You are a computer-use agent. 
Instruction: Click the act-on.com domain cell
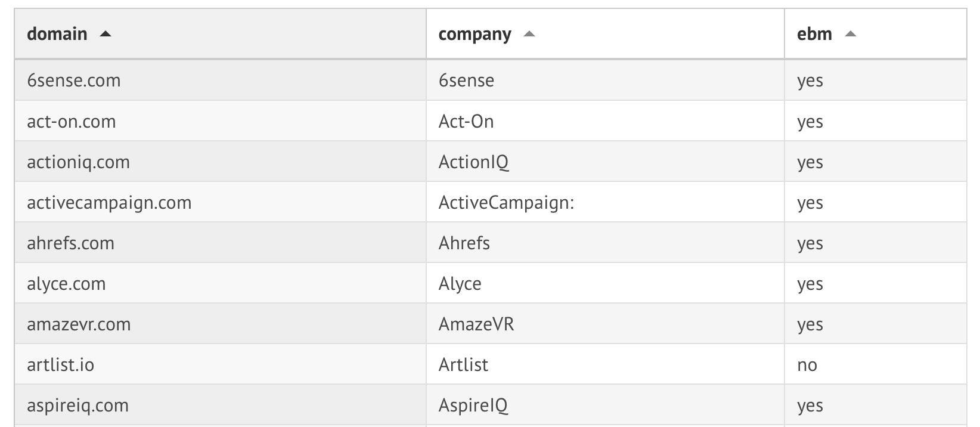pos(72,122)
